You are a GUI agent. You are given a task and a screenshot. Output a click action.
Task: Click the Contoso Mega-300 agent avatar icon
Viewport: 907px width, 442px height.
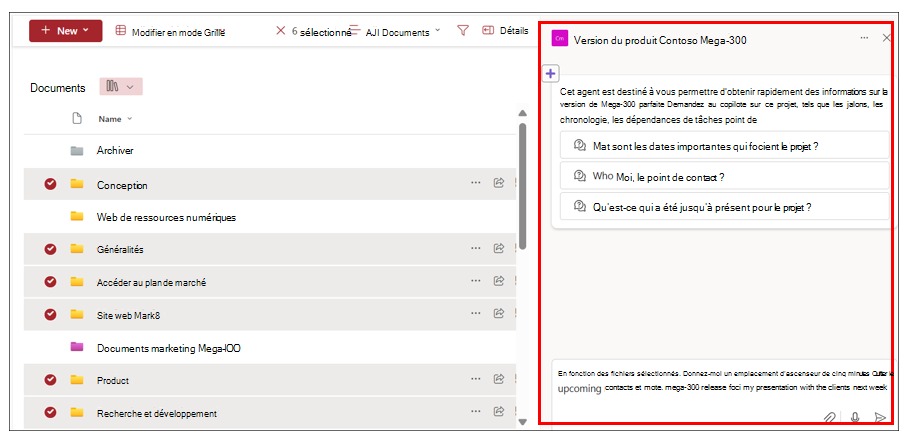pyautogui.click(x=559, y=38)
